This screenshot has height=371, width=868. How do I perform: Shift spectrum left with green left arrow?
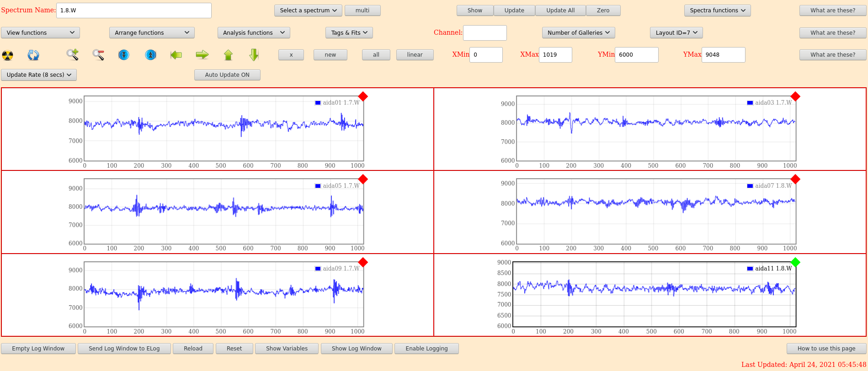(x=176, y=55)
